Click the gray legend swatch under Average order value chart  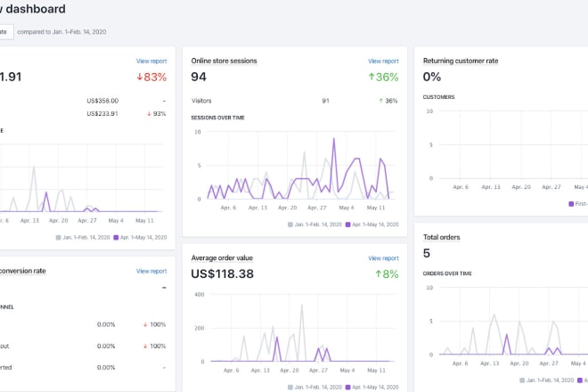click(x=290, y=388)
